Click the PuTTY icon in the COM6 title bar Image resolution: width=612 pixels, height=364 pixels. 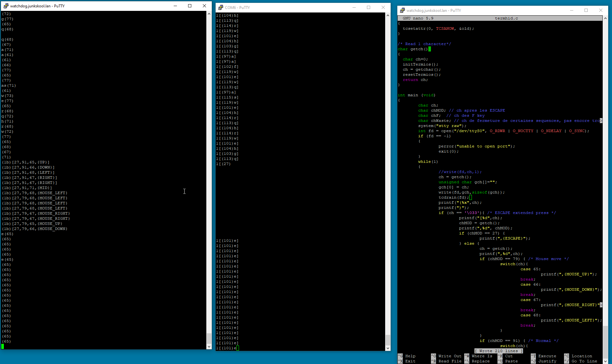[x=221, y=7]
